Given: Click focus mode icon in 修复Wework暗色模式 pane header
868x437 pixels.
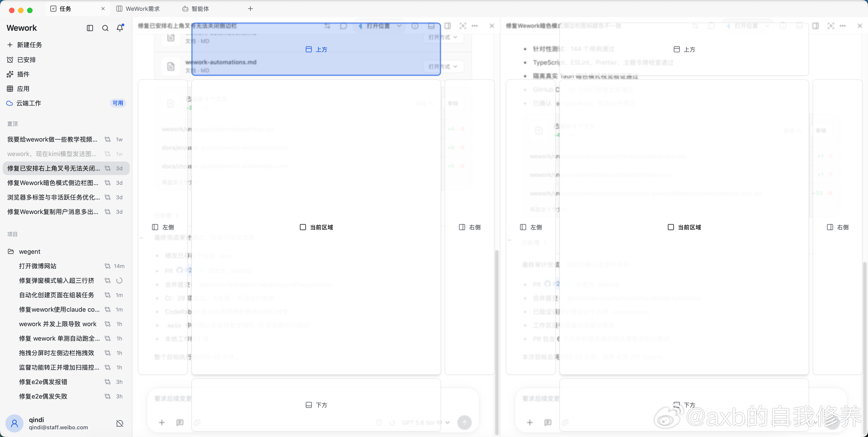Looking at the screenshot, I should [831, 26].
